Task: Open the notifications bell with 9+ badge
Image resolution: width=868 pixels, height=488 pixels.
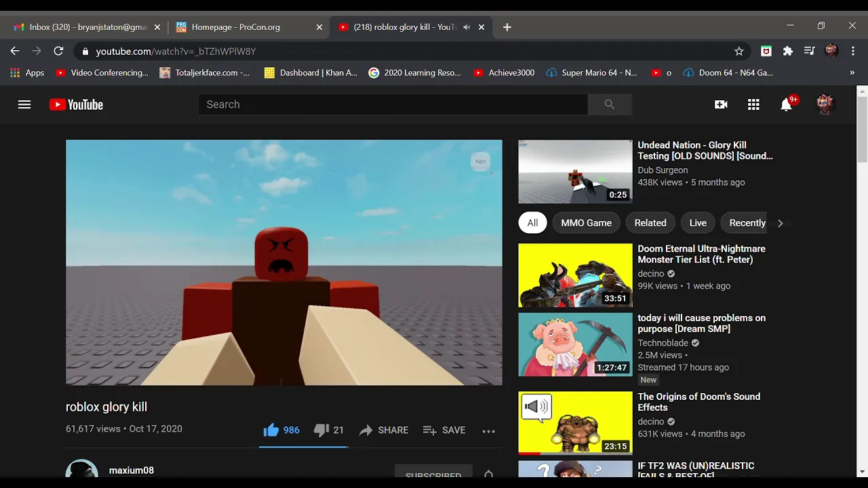Action: 787,104
